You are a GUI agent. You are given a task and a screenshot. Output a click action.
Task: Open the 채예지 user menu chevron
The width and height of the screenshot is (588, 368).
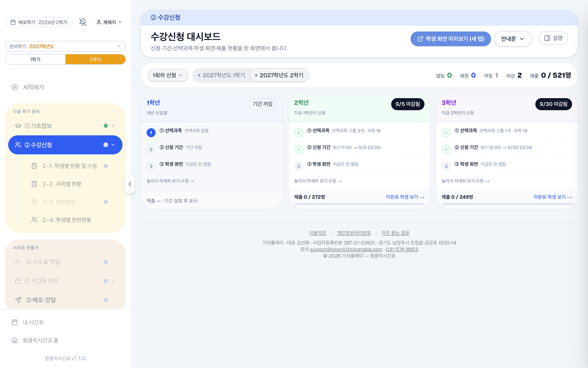(120, 22)
